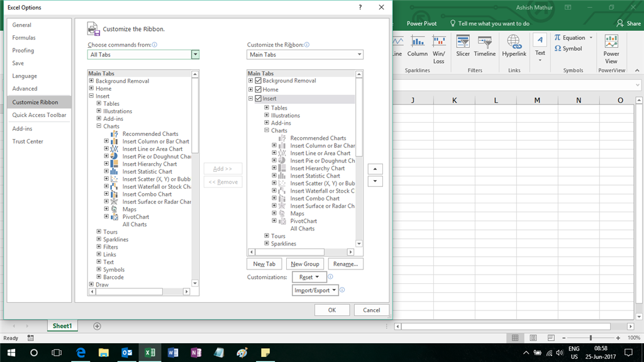
Task: Click the Add new sheet plus icon
Action: click(97, 326)
